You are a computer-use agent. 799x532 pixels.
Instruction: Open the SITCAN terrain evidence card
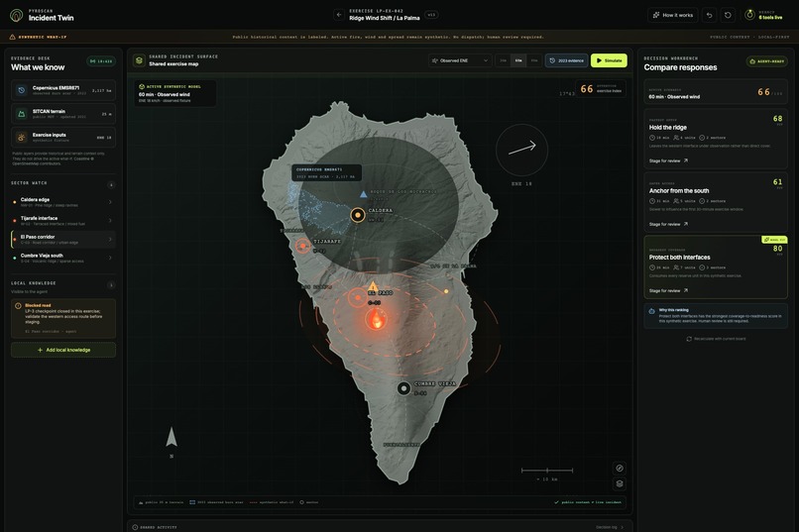click(63, 114)
